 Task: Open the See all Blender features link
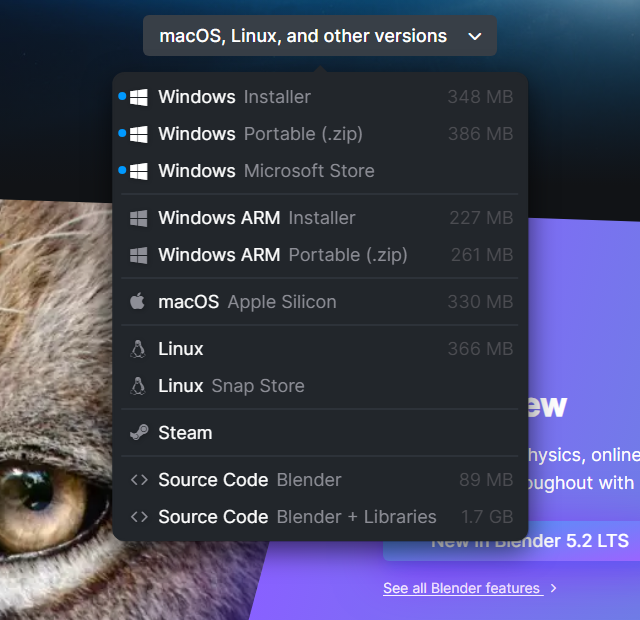pyautogui.click(x=463, y=588)
